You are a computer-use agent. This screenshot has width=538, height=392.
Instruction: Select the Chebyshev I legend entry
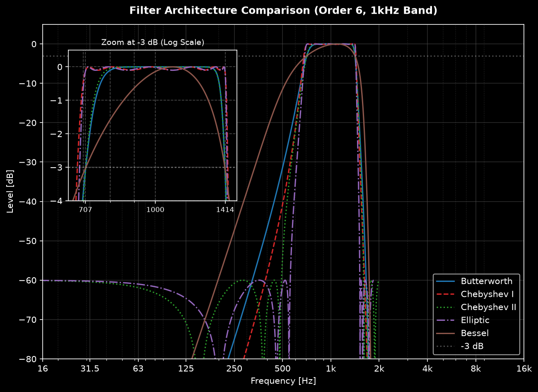point(475,294)
